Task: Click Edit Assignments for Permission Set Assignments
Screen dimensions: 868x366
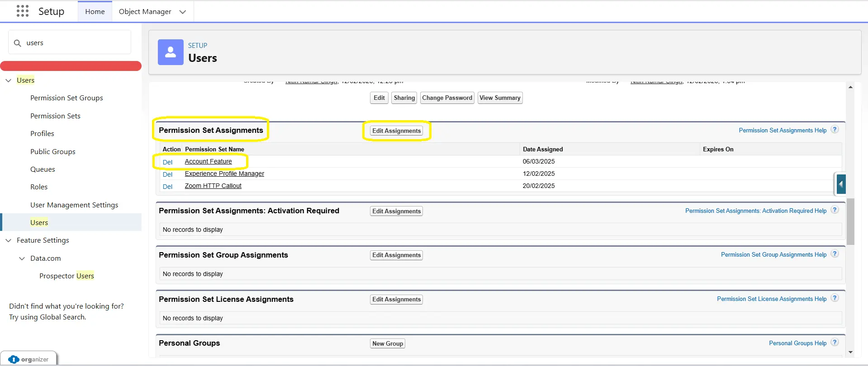Action: [x=397, y=131]
